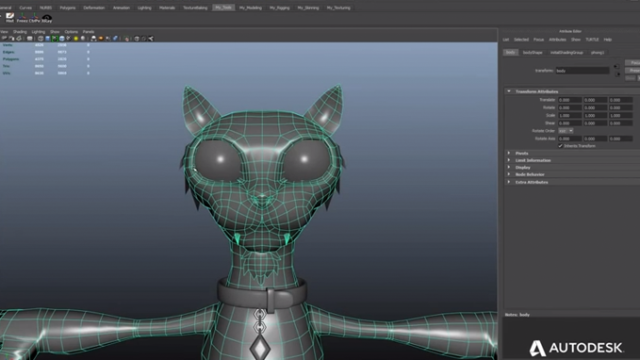Open the Attribute Editor Selected menu
This screenshot has width=640, height=360.
521,40
